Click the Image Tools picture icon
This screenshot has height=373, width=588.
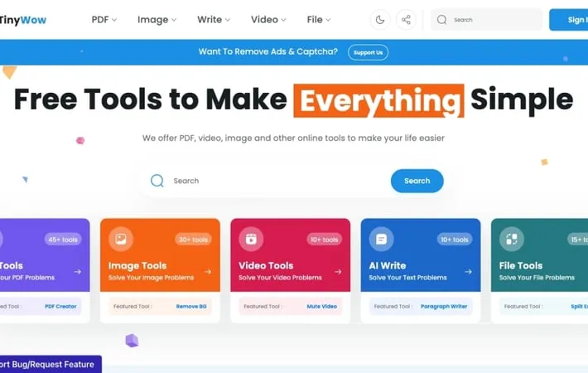[x=121, y=239]
